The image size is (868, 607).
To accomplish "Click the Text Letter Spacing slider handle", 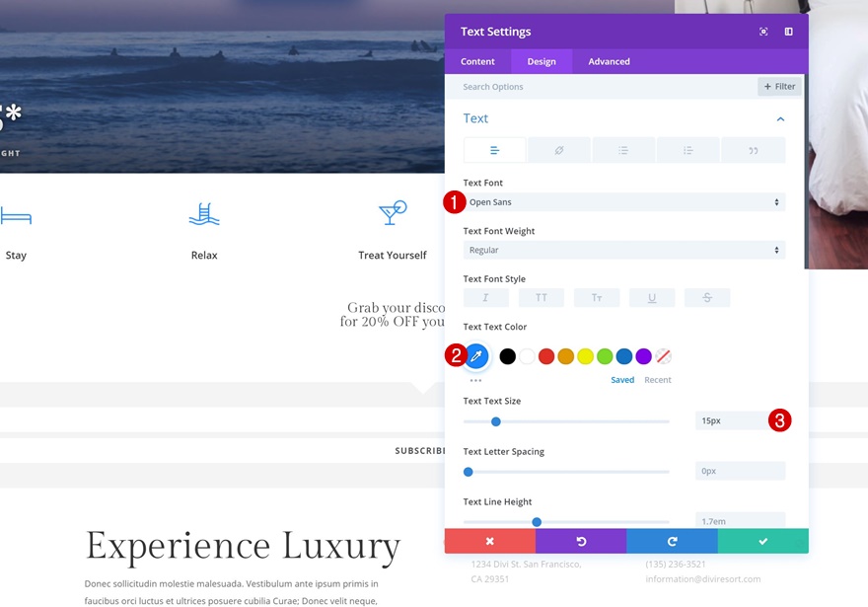I will 469,472.
